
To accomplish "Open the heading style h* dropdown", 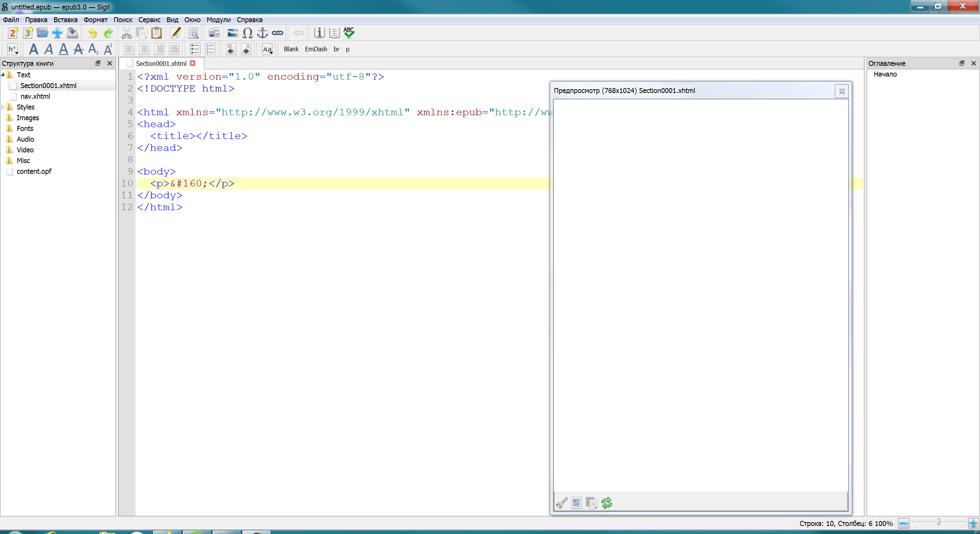I will 13,49.
